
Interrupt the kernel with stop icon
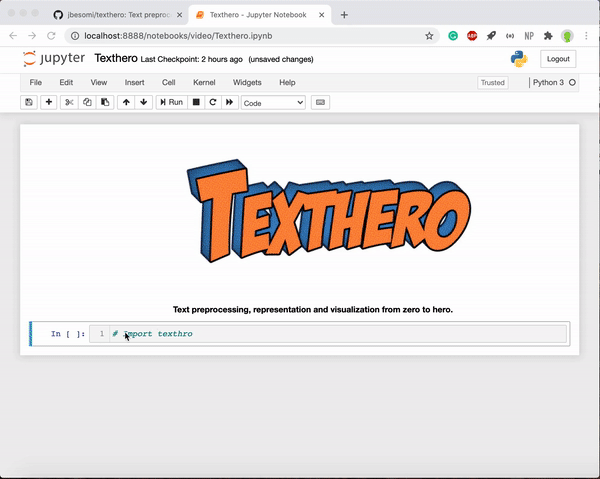[x=196, y=102]
